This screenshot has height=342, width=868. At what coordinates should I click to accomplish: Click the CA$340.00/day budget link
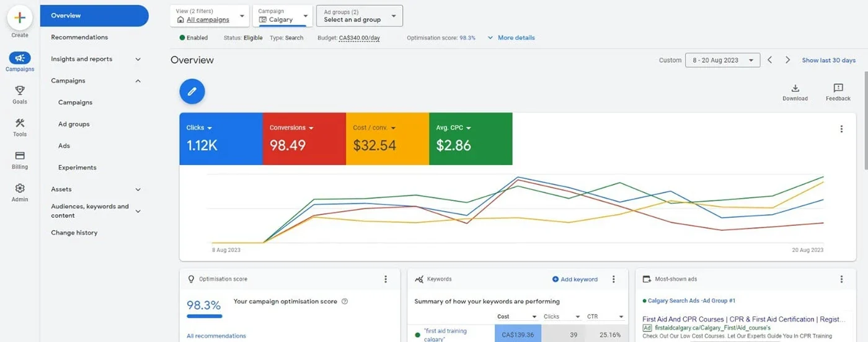(360, 38)
